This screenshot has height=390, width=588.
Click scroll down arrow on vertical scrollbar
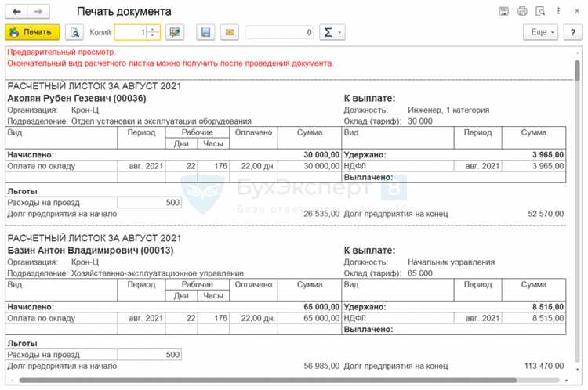tap(577, 370)
